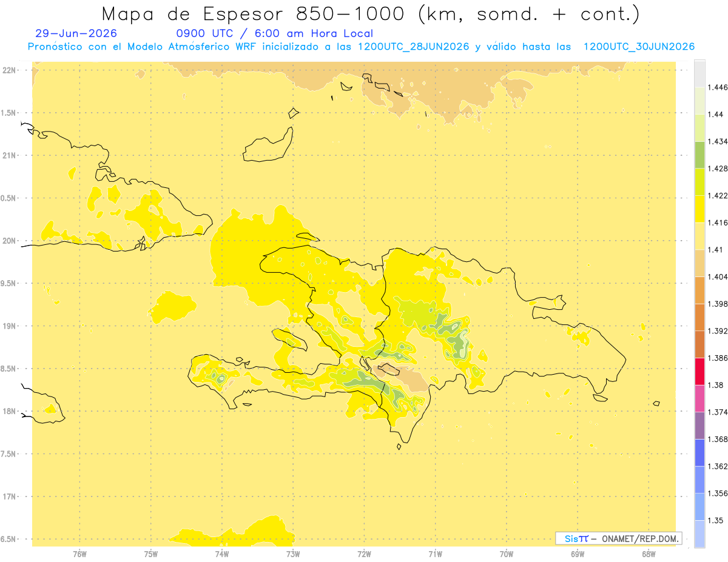Click the '1.404' colorbar value
Viewport: 728px width, 562px height.
[x=718, y=276]
